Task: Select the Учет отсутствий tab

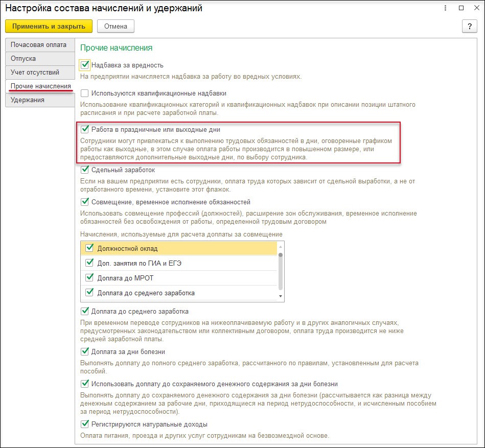Action: (40, 73)
